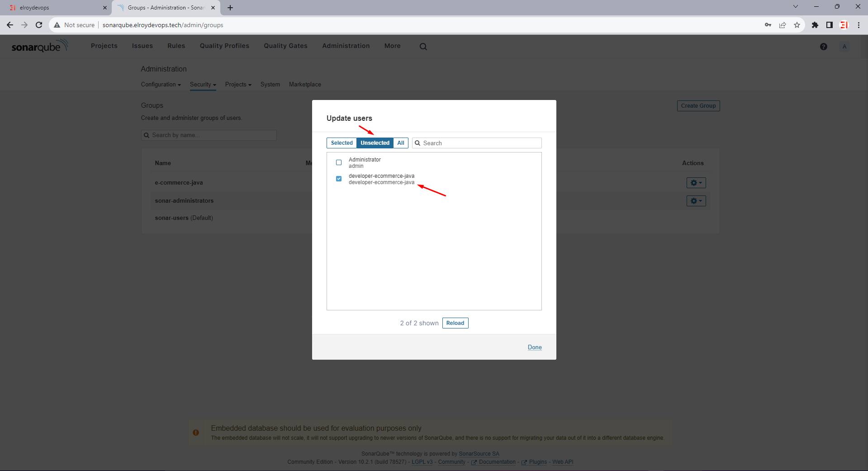The width and height of the screenshot is (868, 471).
Task: Bookmark the page with the star icon
Action: pos(797,25)
